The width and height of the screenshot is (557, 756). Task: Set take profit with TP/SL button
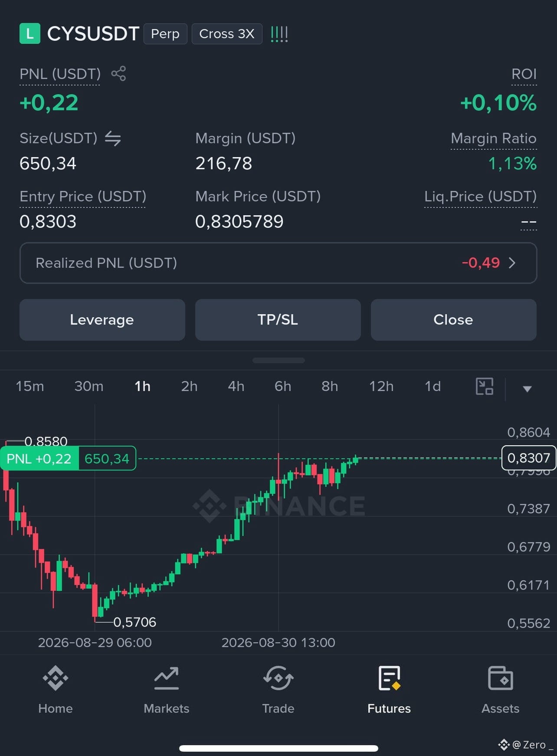tap(278, 320)
